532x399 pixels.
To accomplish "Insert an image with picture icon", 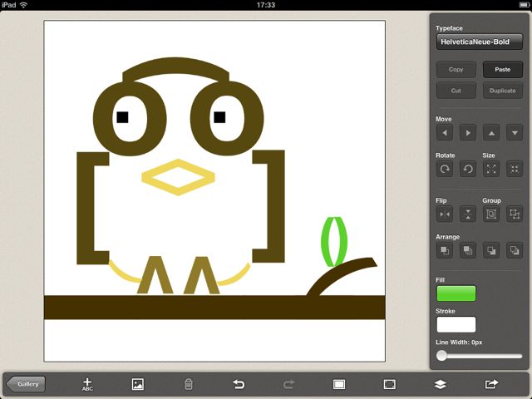I will coord(138,384).
